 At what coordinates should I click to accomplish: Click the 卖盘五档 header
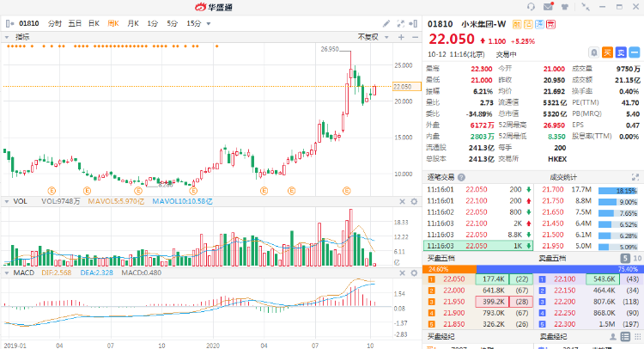pyautogui.click(x=552, y=258)
